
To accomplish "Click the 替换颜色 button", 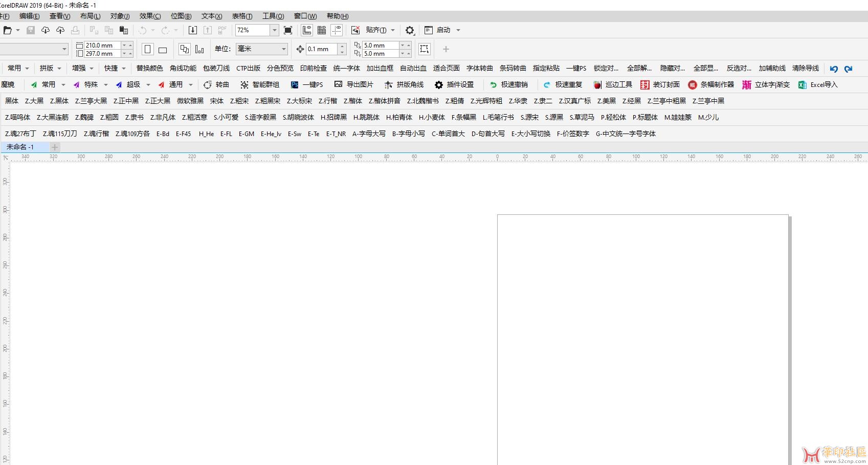I will (x=149, y=68).
